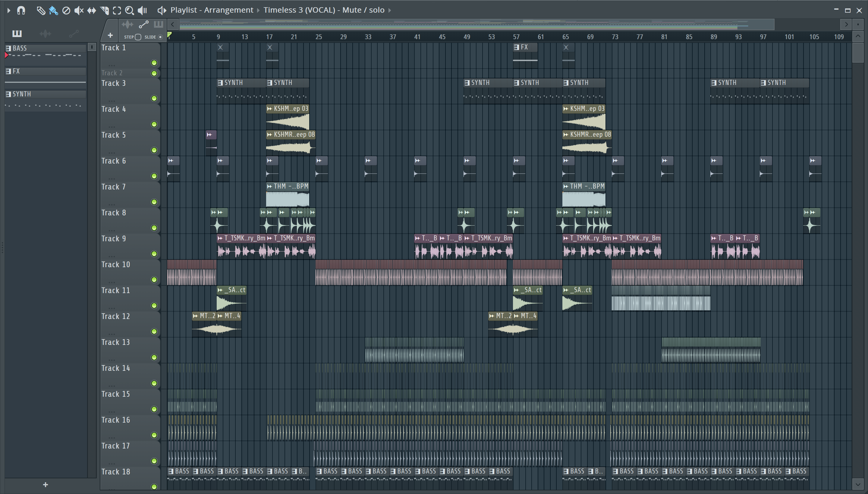Open menu of first MT..2 clip
The image size is (868, 494).
196,316
